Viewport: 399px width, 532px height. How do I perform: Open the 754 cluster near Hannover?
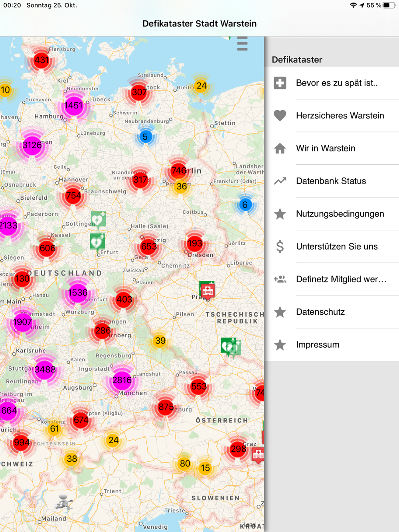point(73,196)
